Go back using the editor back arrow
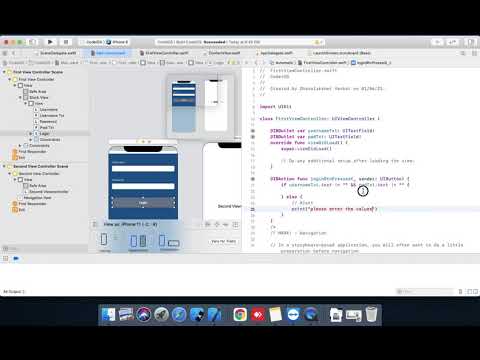480x360 pixels. click(x=14, y=53)
